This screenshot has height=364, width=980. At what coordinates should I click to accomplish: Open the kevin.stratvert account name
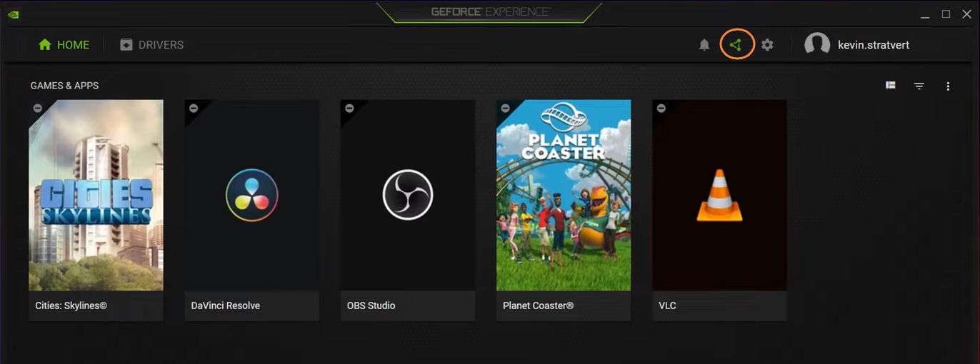[x=874, y=45]
